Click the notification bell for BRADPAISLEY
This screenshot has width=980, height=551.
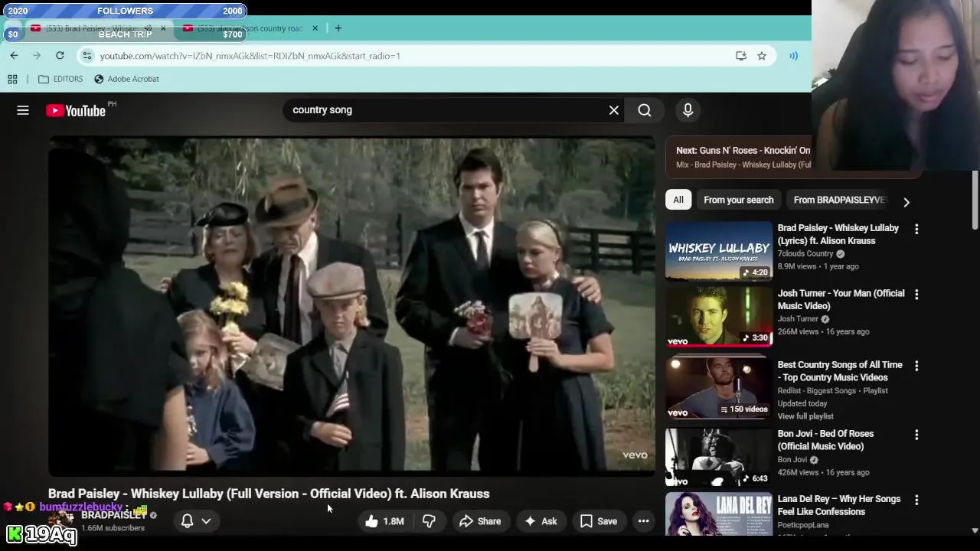(187, 521)
